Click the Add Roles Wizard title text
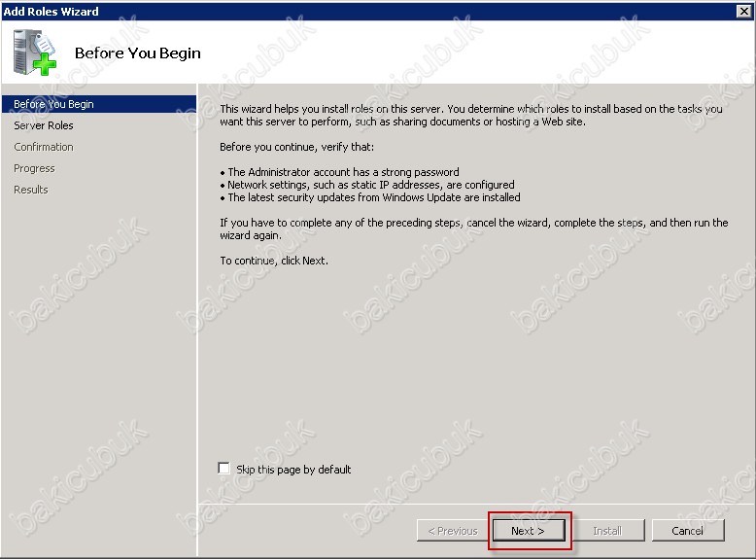756x560 pixels. [x=51, y=11]
